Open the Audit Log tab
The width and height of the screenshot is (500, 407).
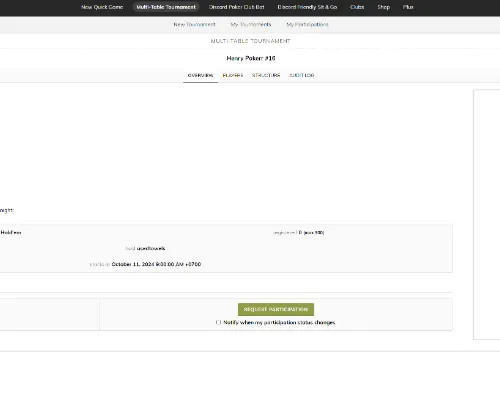point(302,75)
